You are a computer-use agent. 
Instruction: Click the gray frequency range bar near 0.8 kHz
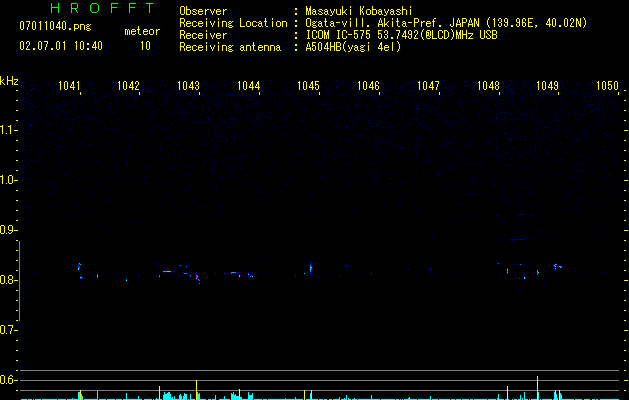pos(20,281)
